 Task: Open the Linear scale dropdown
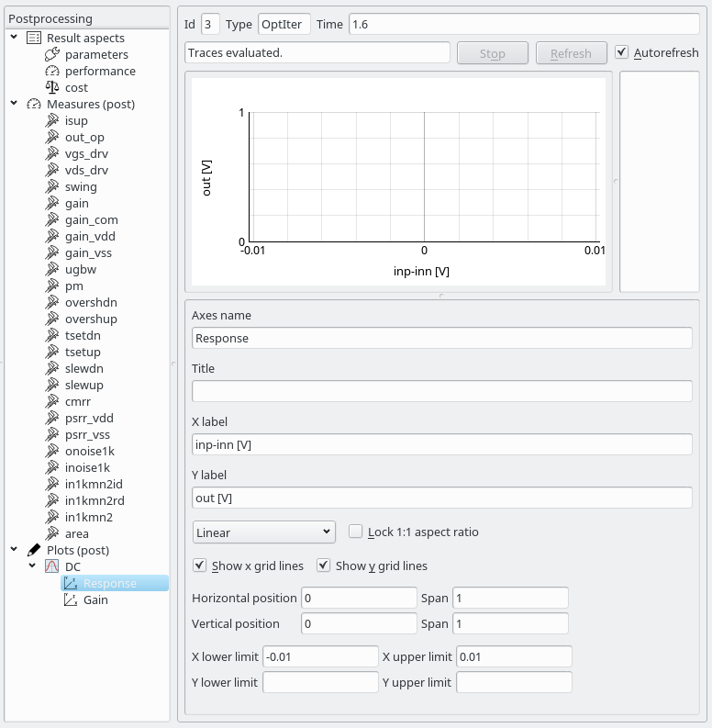[x=264, y=532]
